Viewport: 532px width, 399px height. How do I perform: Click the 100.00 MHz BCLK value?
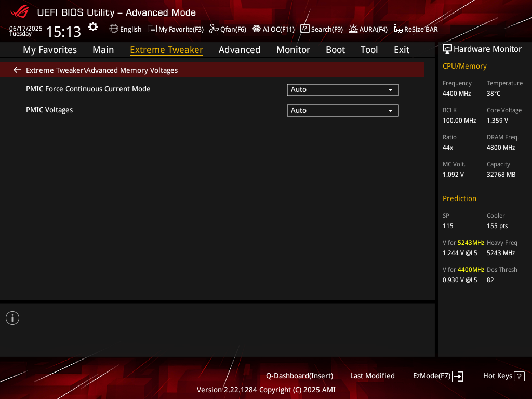click(x=459, y=121)
